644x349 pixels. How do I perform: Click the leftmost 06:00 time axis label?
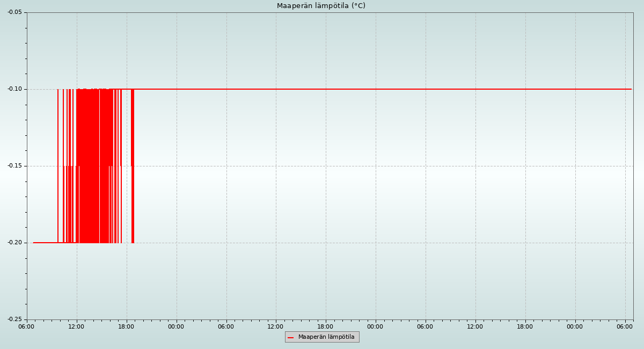26,326
